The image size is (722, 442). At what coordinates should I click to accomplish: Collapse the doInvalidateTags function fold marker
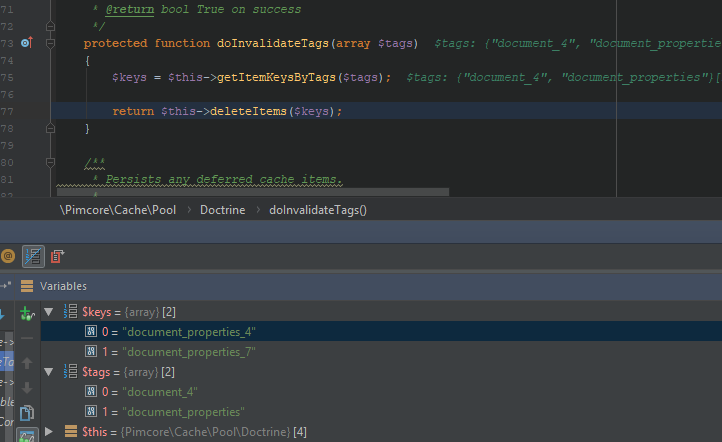point(51,43)
